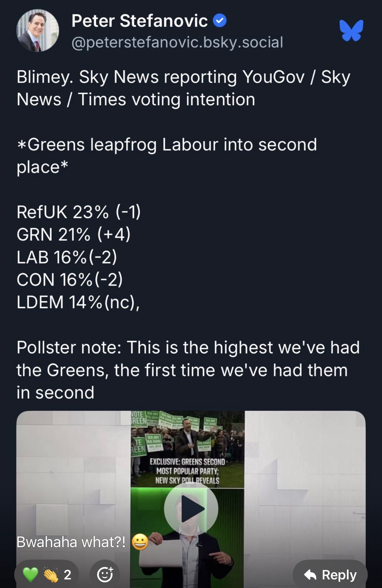Click the Peter Stefanovic display name

(139, 21)
